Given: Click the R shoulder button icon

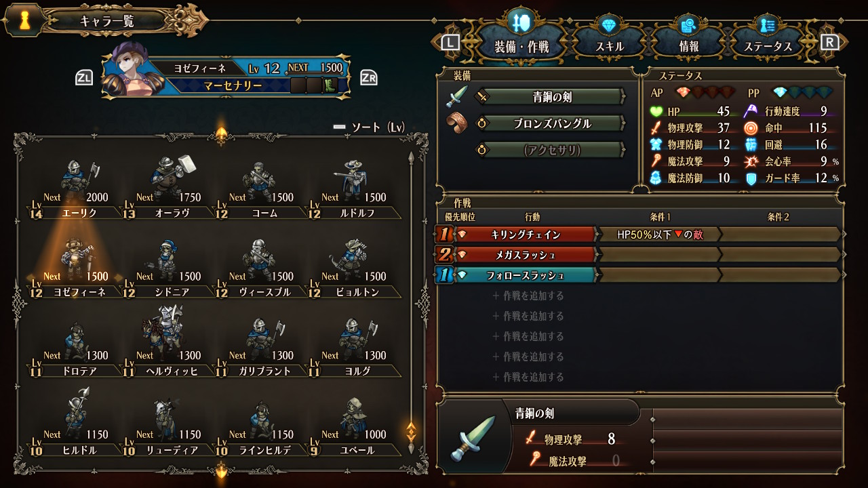Looking at the screenshot, I should (x=829, y=43).
